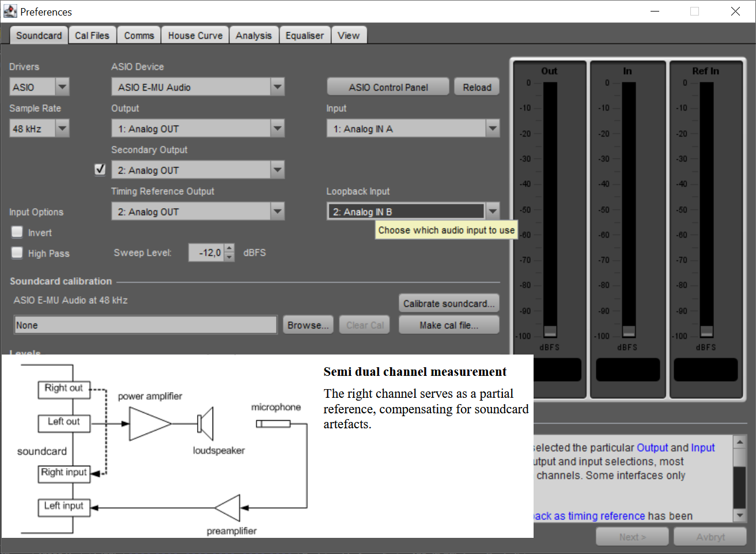Open the ASIO Control Panel

(x=388, y=87)
